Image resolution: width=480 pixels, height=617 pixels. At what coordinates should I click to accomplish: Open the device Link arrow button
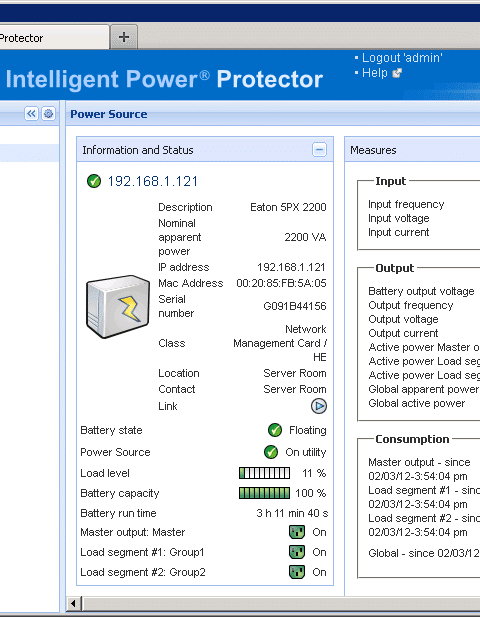[319, 406]
